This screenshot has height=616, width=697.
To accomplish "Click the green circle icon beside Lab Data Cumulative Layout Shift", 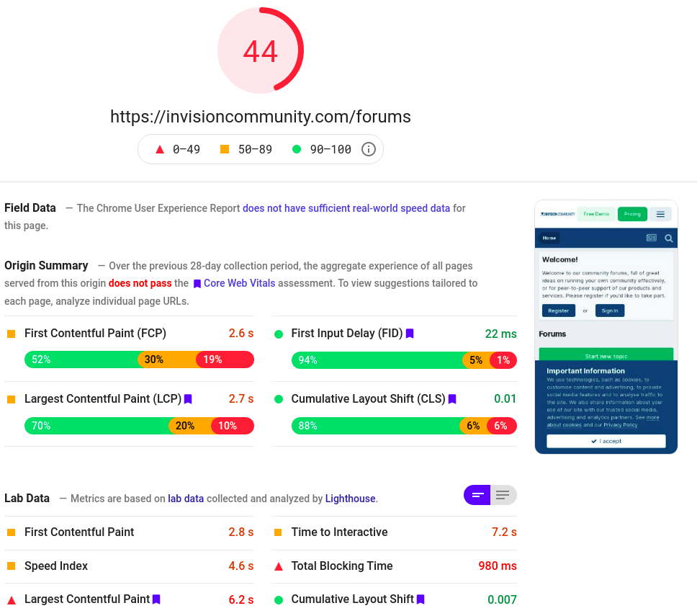I will click(x=279, y=600).
